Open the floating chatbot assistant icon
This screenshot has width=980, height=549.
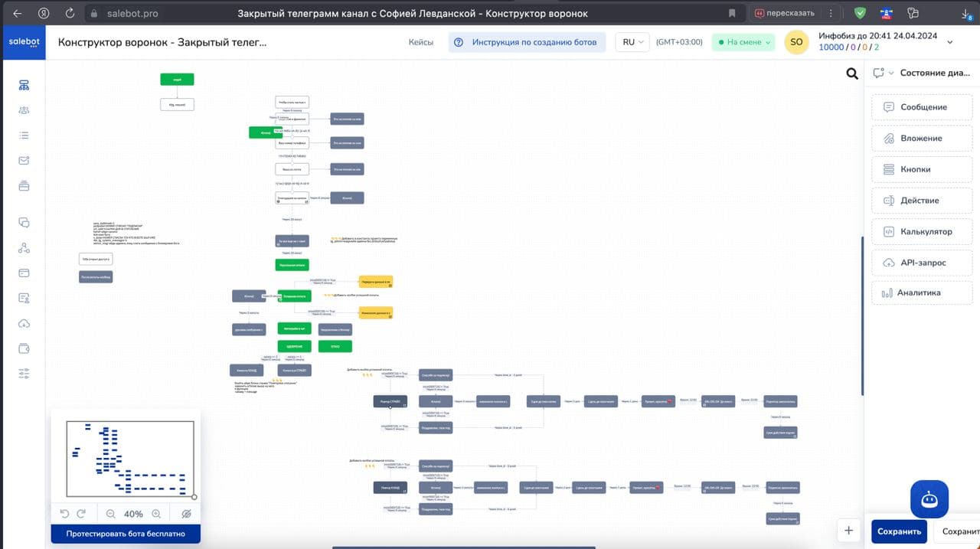pyautogui.click(x=929, y=499)
